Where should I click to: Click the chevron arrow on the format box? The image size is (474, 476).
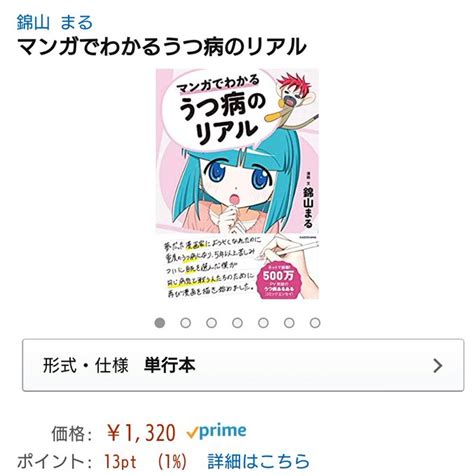(x=438, y=366)
